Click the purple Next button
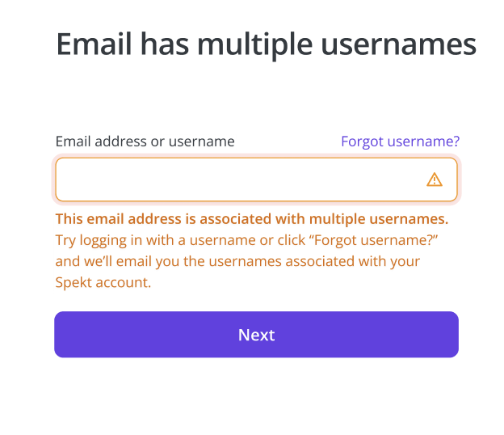 pyautogui.click(x=256, y=334)
